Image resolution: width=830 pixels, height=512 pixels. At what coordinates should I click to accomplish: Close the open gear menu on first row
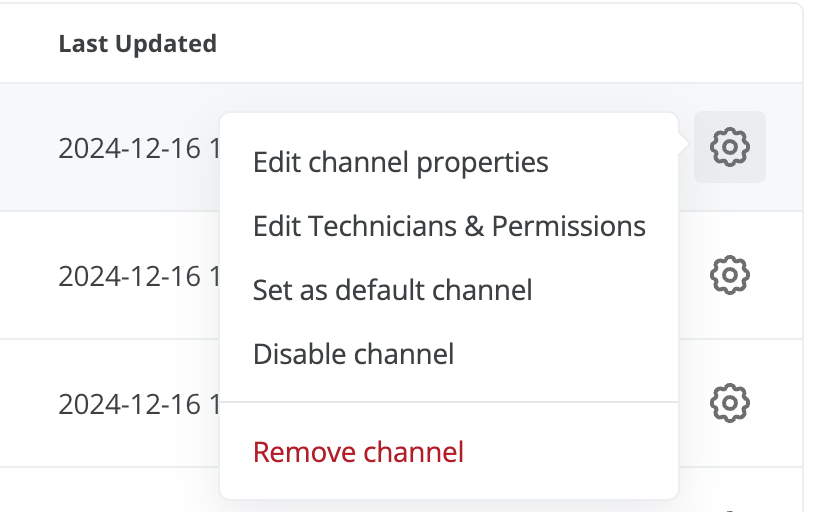pyautogui.click(x=729, y=147)
